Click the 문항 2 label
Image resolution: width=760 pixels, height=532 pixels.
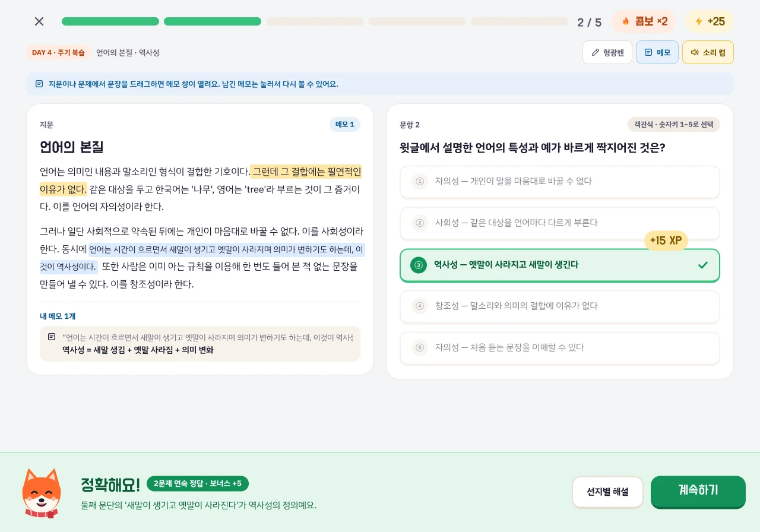tap(410, 125)
